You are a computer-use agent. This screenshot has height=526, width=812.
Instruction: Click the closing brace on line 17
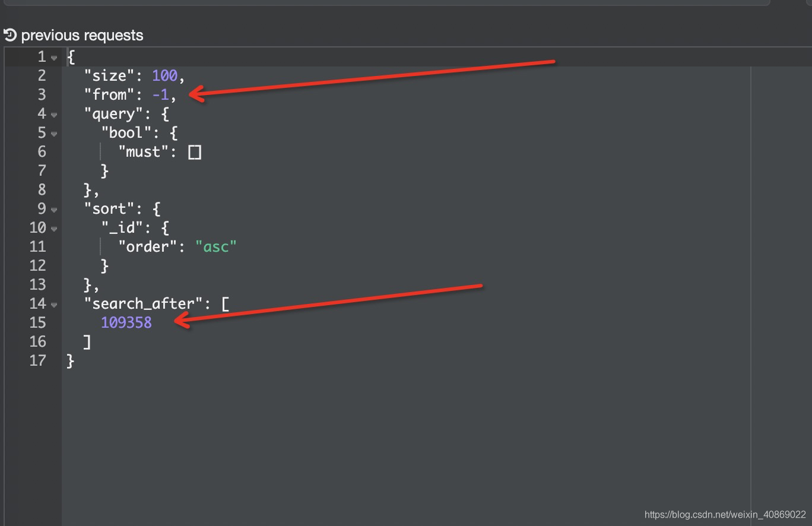[x=71, y=360]
